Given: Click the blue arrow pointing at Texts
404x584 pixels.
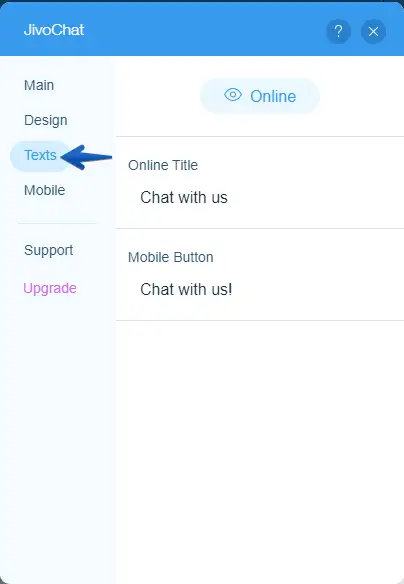Looking at the screenshot, I should point(86,157).
